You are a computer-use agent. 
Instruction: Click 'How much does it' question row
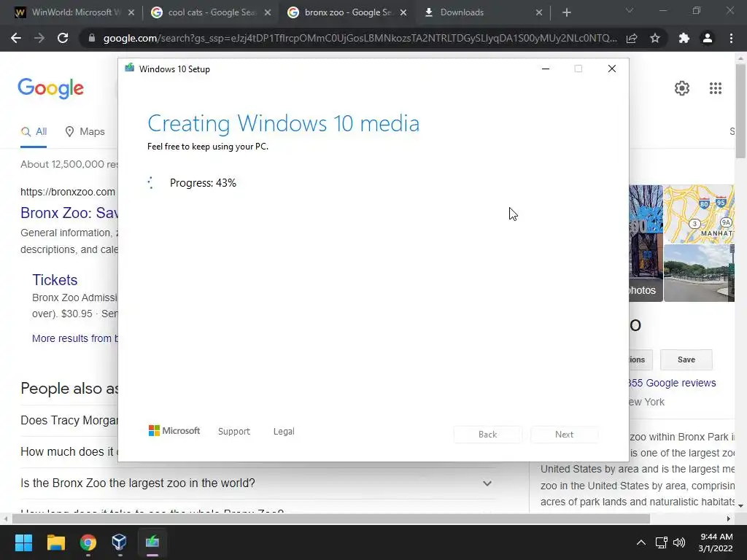(69, 452)
